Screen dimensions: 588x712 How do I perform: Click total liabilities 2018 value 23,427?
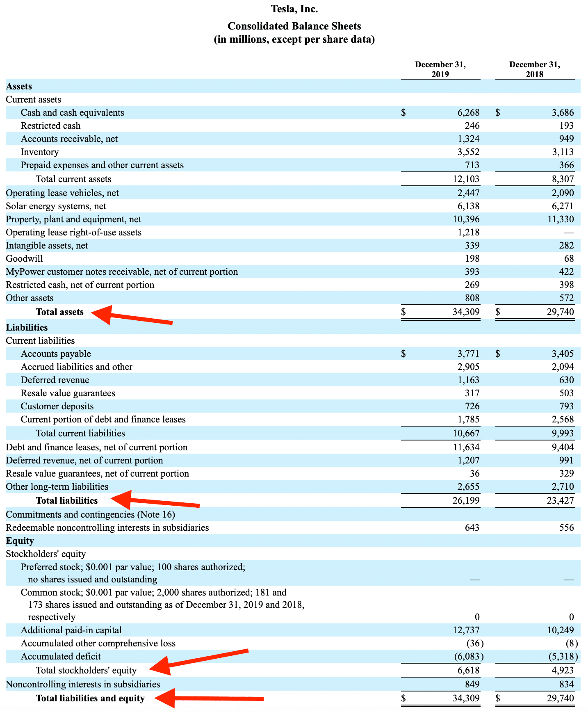pyautogui.click(x=561, y=500)
